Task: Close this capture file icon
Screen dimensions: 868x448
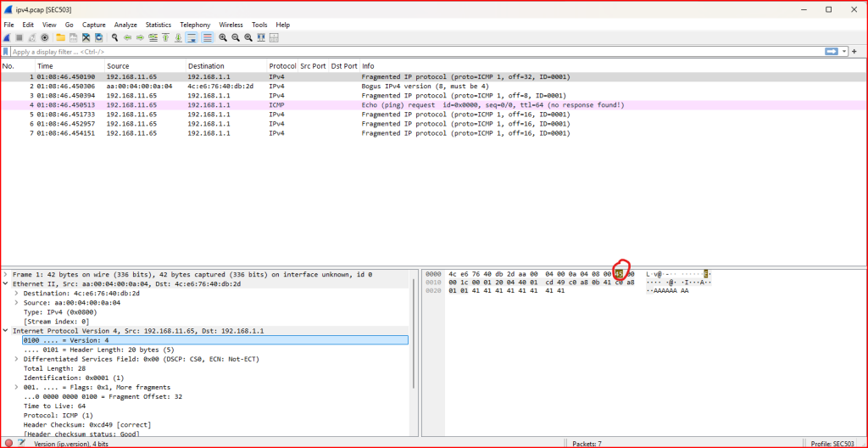Action: [x=86, y=37]
